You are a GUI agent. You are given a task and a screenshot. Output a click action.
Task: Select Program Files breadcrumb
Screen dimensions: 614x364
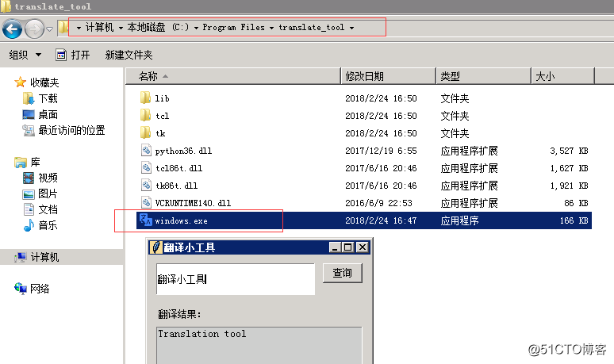pyautogui.click(x=234, y=28)
